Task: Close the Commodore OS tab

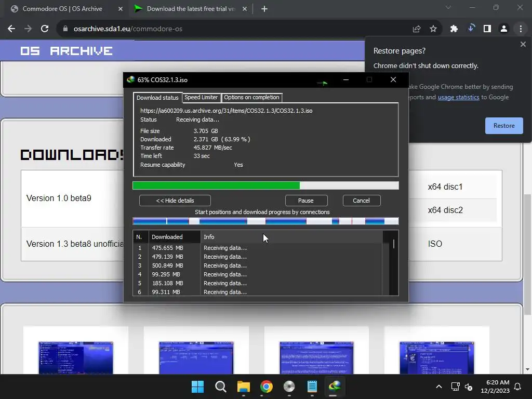Action: 120,9
